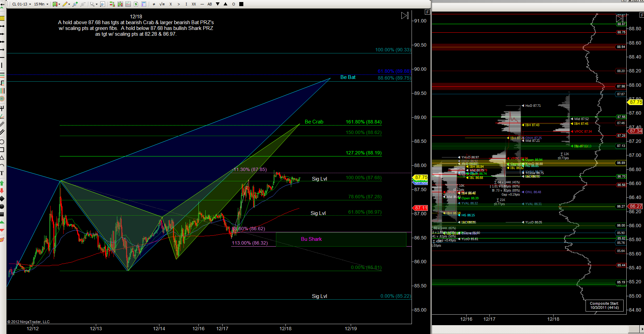Click the scroll-to-latest-bar arrow on left chart
Screen dimensions: 644x334
pyautogui.click(x=405, y=16)
